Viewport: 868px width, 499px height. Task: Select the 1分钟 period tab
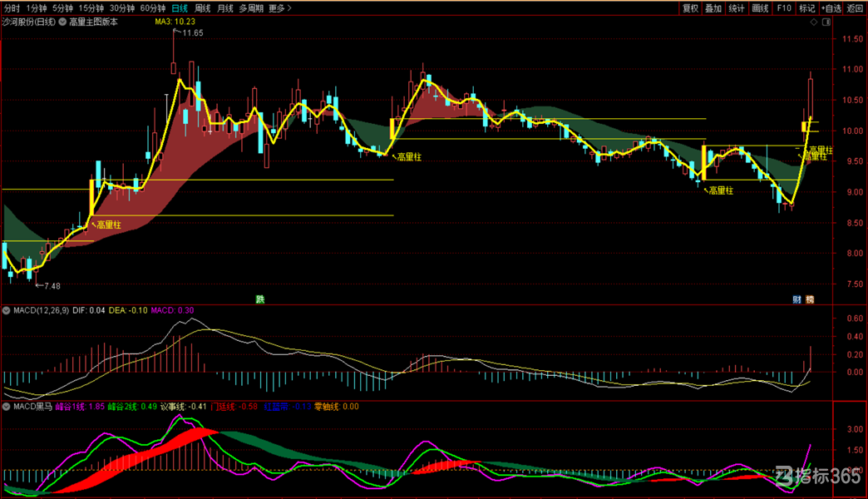pyautogui.click(x=37, y=8)
